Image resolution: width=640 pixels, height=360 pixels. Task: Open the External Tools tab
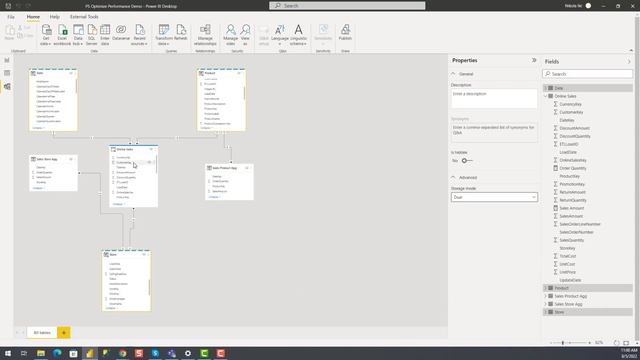(84, 17)
